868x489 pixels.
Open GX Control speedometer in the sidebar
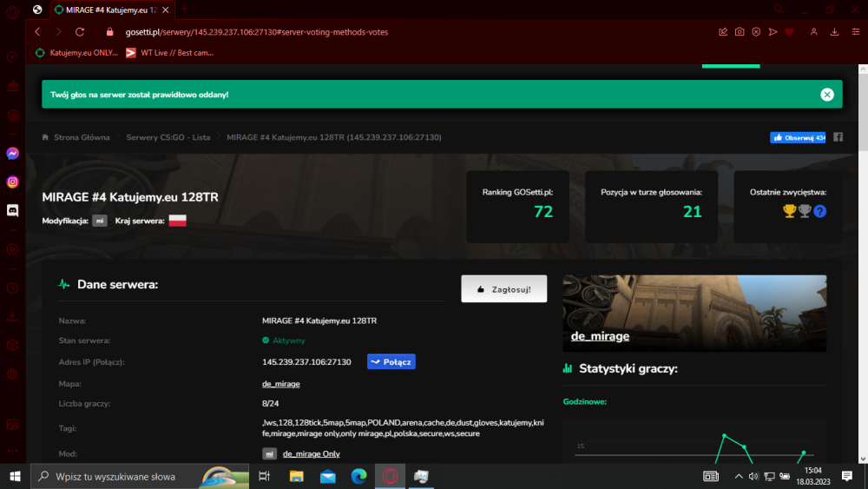pyautogui.click(x=13, y=57)
